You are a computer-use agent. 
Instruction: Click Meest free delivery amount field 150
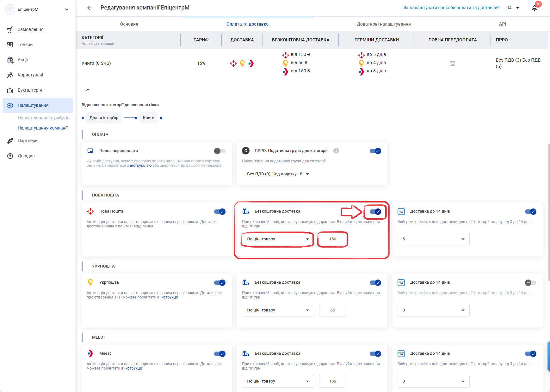[332, 381]
